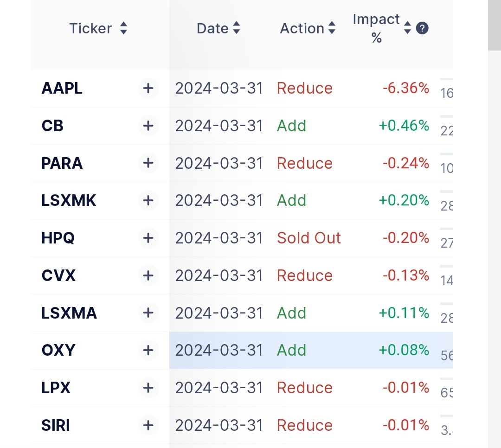Open the AAPL ticker link
This screenshot has height=448, width=501.
62,88
